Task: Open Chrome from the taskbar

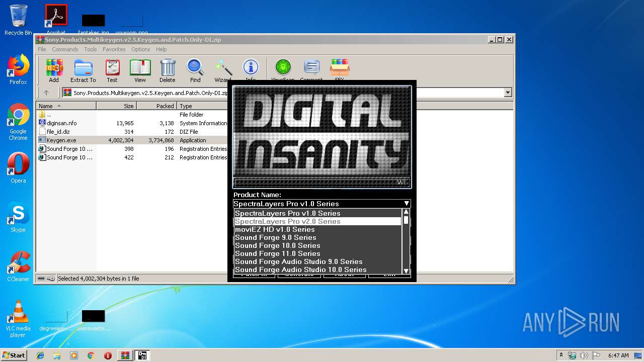Action: pyautogui.click(x=91, y=355)
